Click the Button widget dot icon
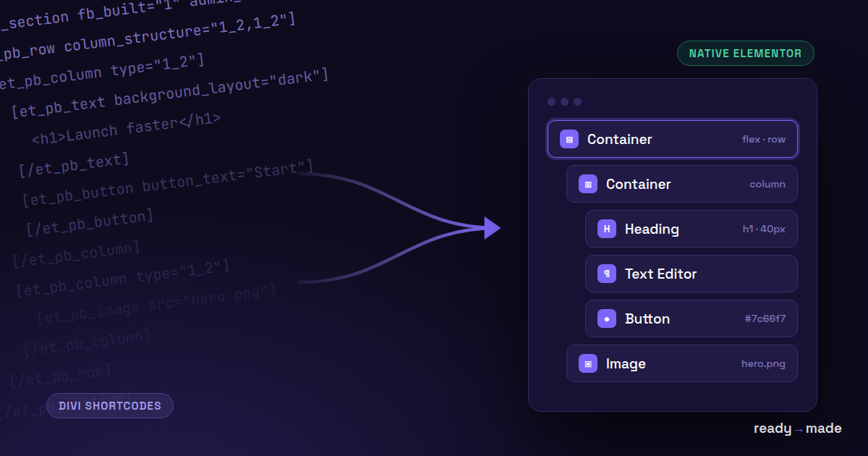This screenshot has width=868, height=456. tap(607, 318)
